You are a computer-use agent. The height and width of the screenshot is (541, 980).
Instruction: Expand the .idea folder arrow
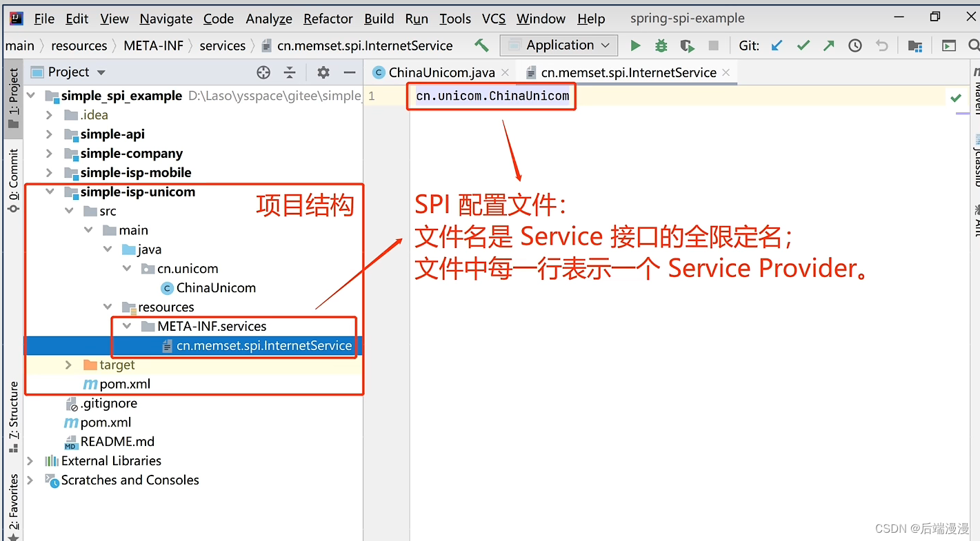(49, 115)
